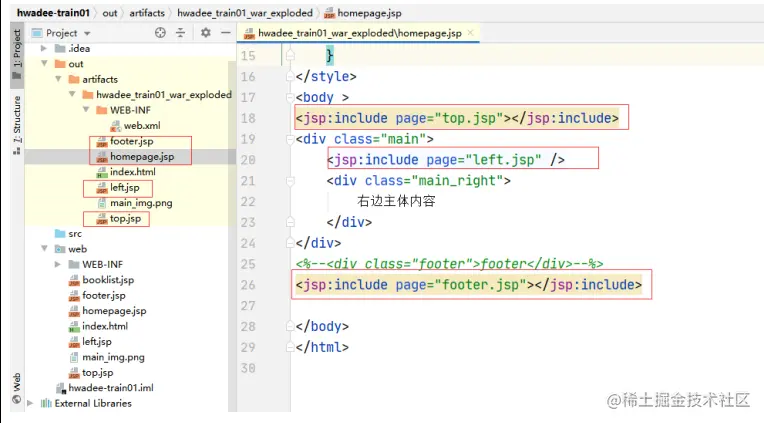Viewport: 764px width, 423px height.
Task: Hide the Project panel with minus icon
Action: [x=226, y=33]
